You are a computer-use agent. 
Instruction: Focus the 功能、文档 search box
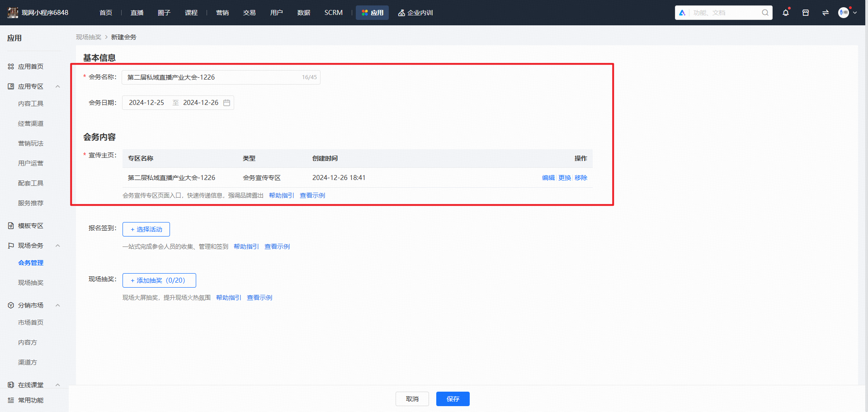click(x=725, y=13)
